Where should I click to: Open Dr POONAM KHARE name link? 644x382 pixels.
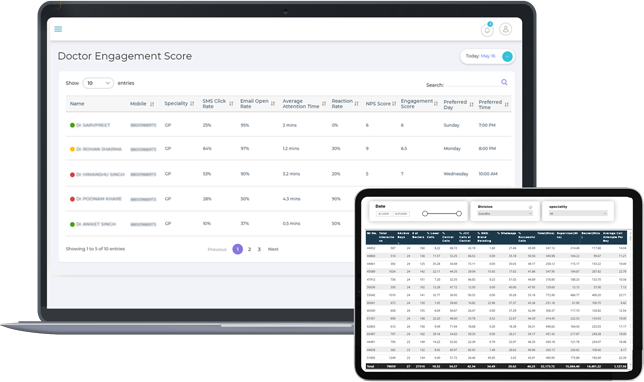pyautogui.click(x=99, y=199)
